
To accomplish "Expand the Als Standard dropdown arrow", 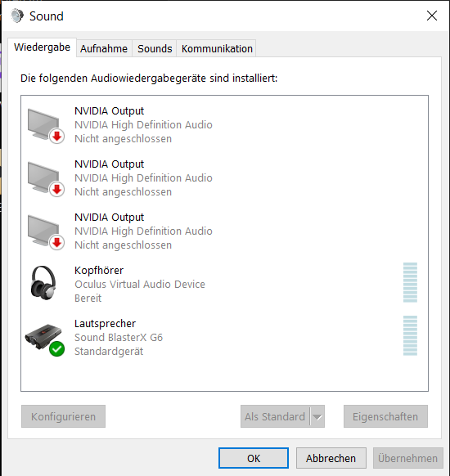I will coord(317,416).
